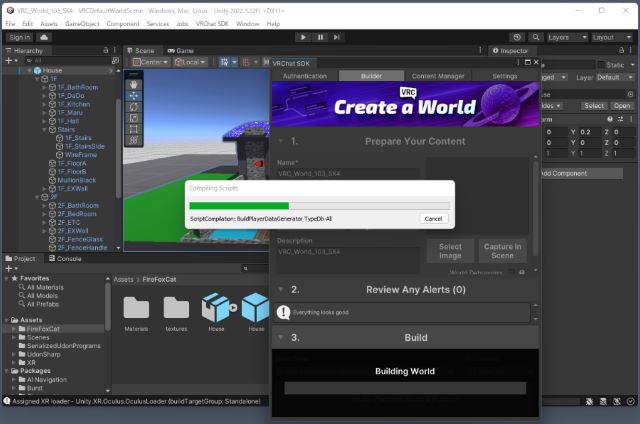Toggle the Static checkbox in Inspector

tap(601, 65)
